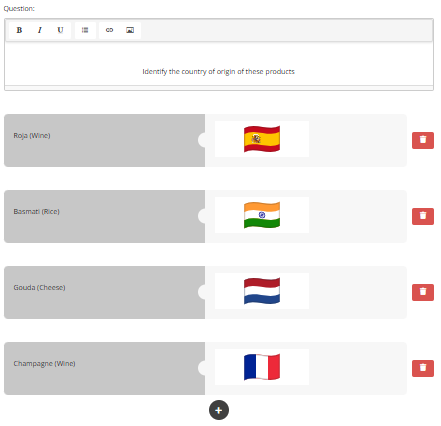Underline the text with the U button
Image resolution: width=441 pixels, height=426 pixels.
[60, 30]
